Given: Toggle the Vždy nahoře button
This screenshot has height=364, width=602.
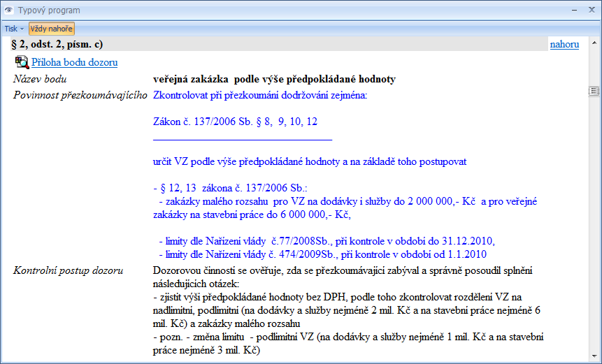Looking at the screenshot, I should tap(52, 29).
